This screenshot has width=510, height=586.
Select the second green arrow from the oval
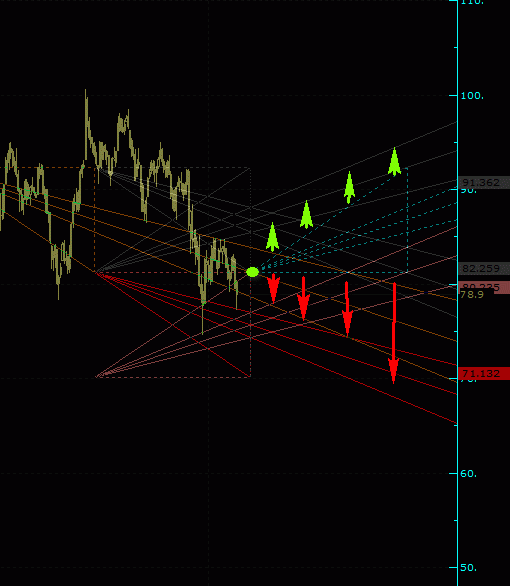point(306,215)
